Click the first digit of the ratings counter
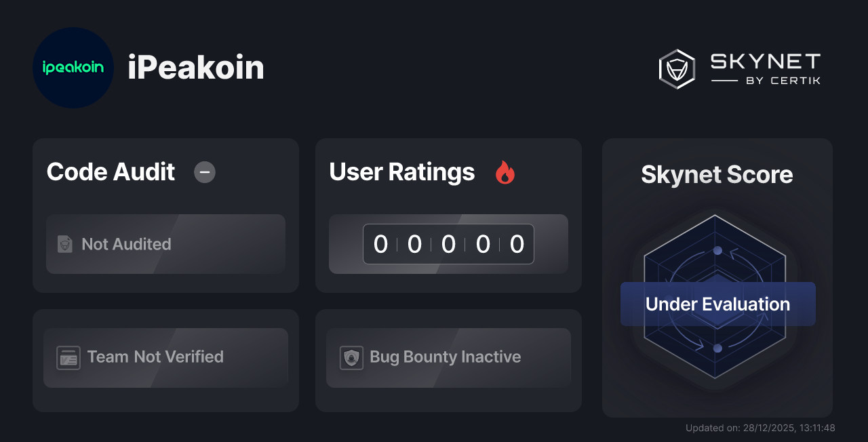The image size is (868, 442). [x=381, y=244]
